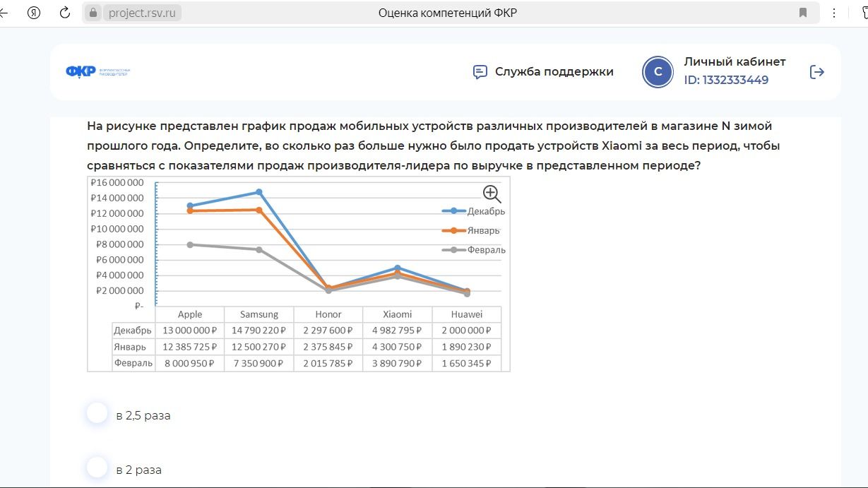
Task: Click the page title 'Оценка компетенций ФКР'
Action: (x=448, y=13)
